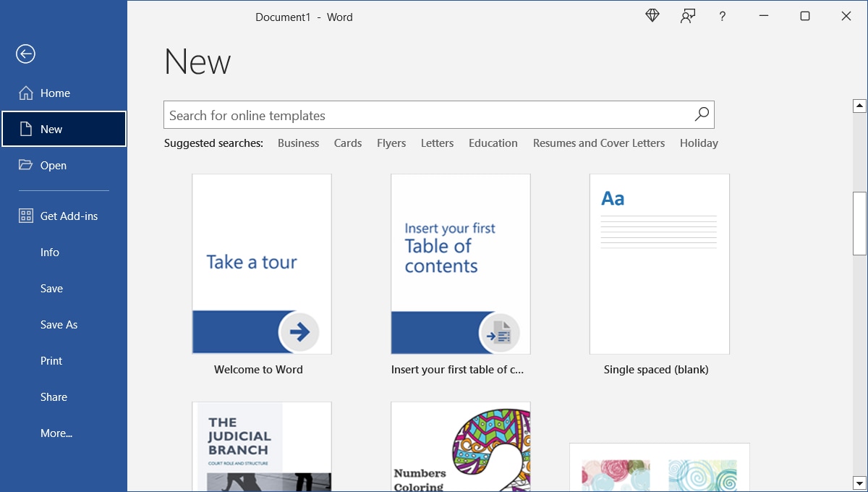Click the search magnifier icon
Image resolution: width=868 pixels, height=492 pixels.
click(700, 114)
